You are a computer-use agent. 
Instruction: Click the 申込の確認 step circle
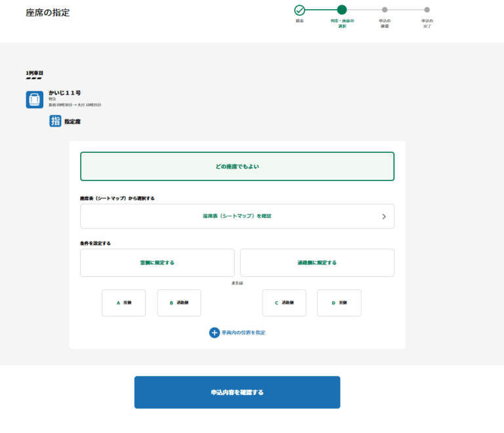pos(385,10)
